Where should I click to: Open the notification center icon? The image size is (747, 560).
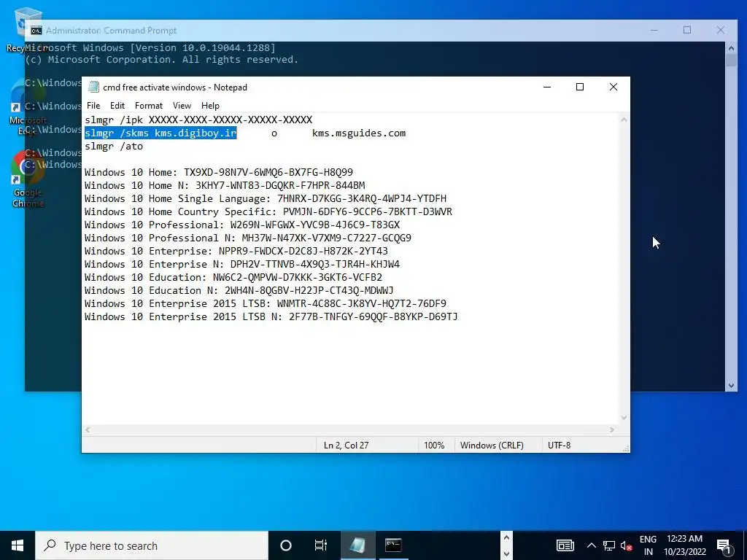tap(724, 545)
